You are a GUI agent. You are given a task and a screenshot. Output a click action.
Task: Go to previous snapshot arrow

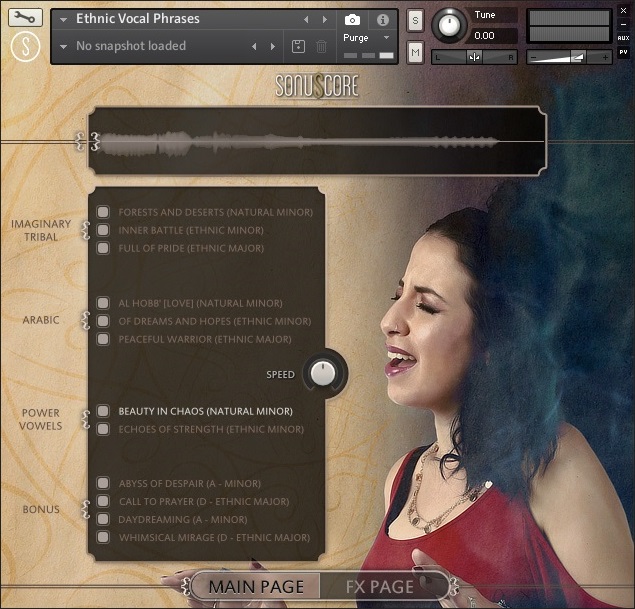click(254, 46)
